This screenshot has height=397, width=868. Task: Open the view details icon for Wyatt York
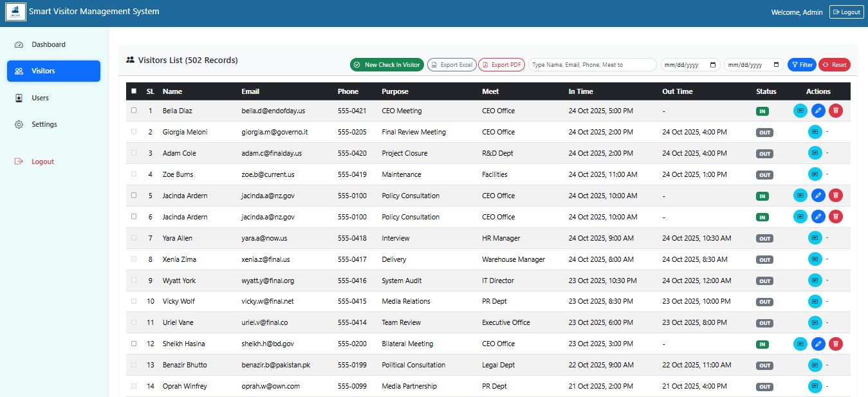815,281
